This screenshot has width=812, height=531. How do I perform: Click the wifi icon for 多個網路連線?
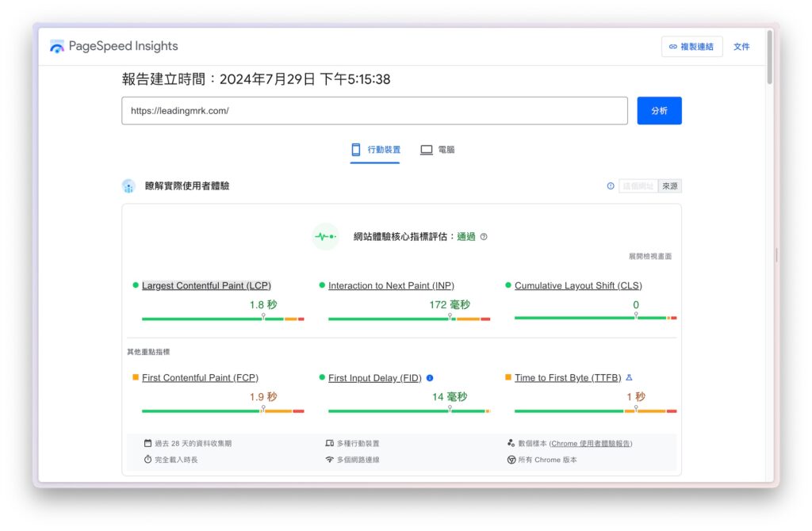coord(329,459)
